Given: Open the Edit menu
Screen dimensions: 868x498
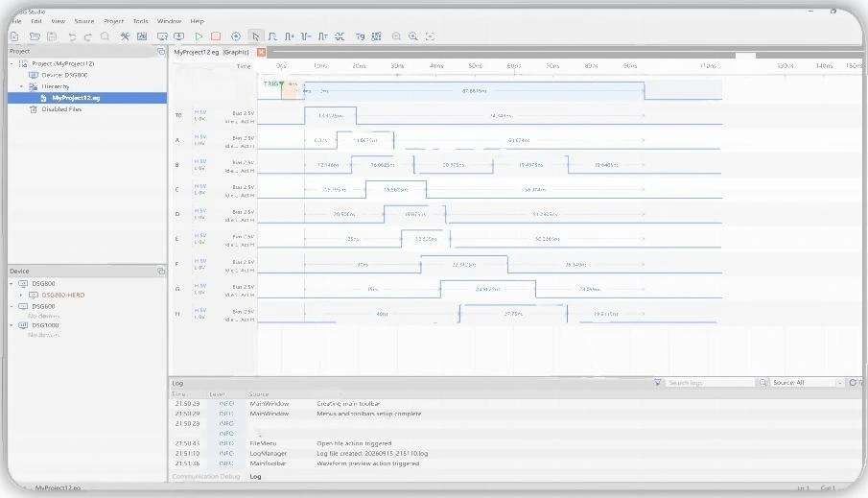Looking at the screenshot, I should [36, 21].
